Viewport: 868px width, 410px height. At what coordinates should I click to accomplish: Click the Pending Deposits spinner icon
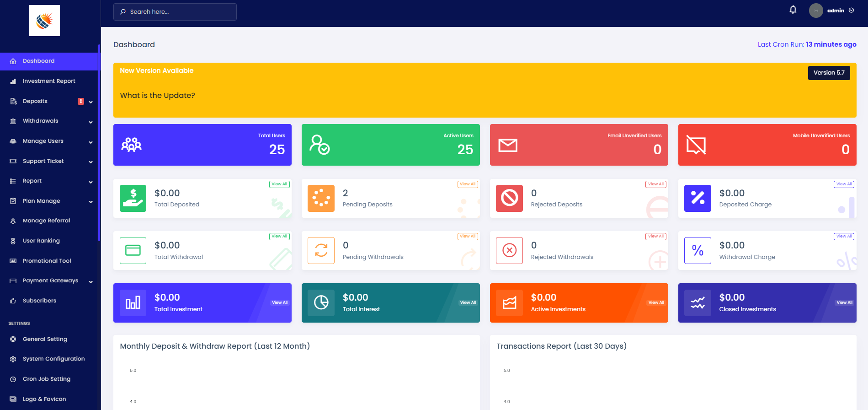pos(321,198)
